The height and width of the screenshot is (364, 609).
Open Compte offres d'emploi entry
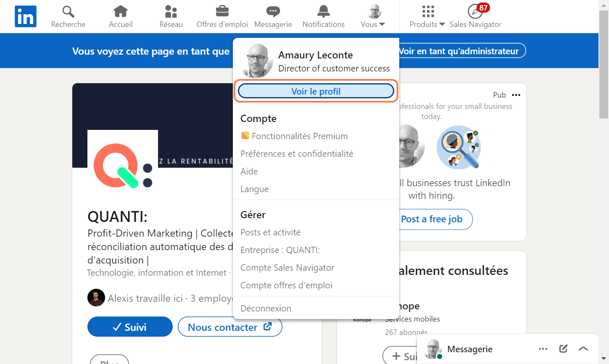[x=286, y=285]
